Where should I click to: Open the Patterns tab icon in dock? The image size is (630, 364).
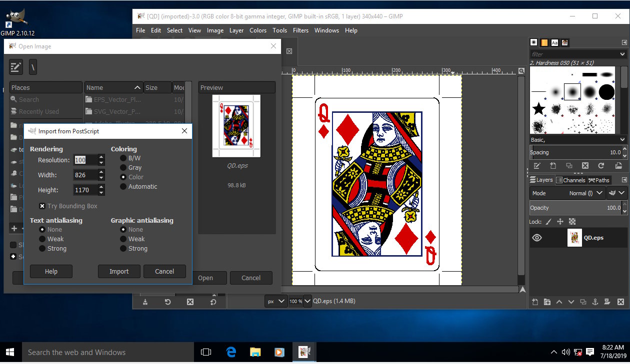(544, 42)
